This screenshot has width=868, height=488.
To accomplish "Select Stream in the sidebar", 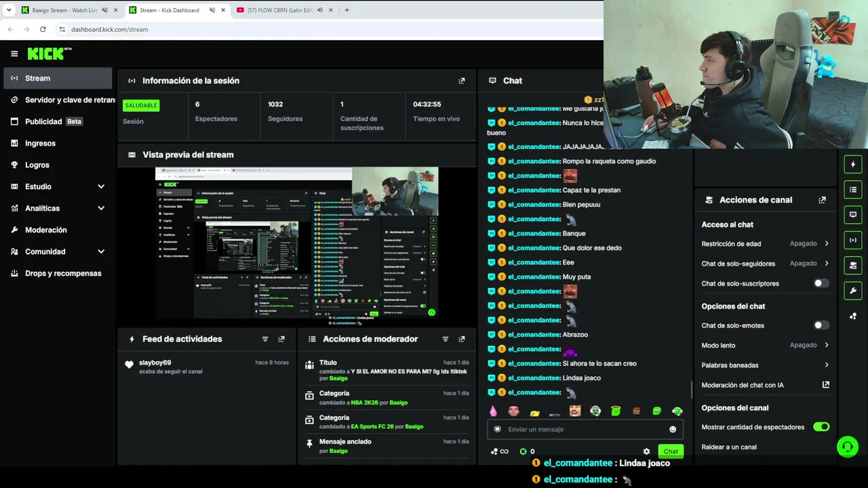I will click(x=58, y=78).
